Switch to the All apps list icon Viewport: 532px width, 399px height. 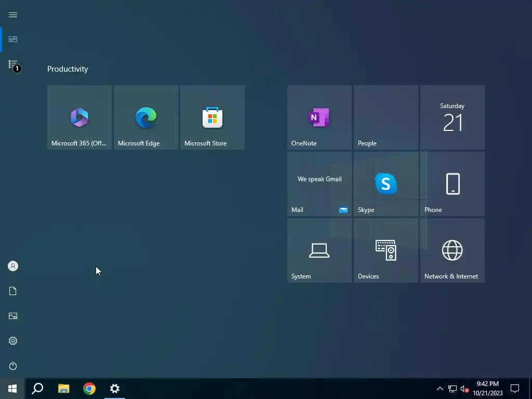click(x=13, y=64)
